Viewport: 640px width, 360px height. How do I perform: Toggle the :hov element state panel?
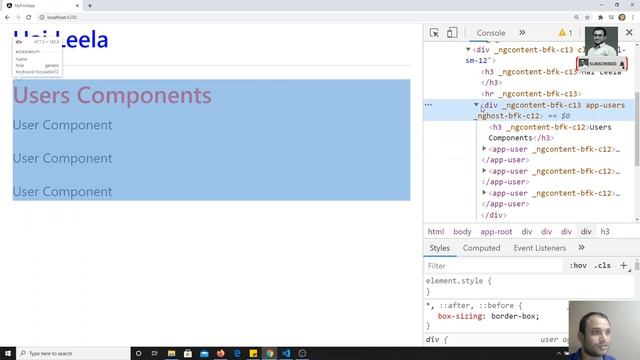(578, 265)
